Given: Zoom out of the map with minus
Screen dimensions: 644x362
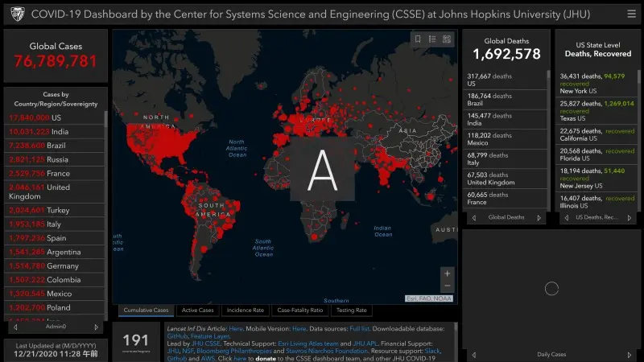Looking at the screenshot, I should 448,286.
